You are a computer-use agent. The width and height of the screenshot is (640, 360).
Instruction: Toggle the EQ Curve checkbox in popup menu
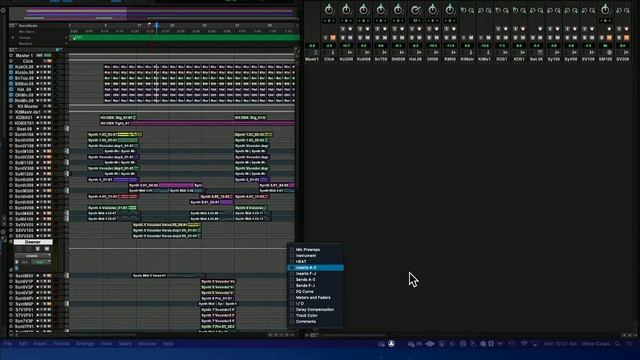[292, 291]
